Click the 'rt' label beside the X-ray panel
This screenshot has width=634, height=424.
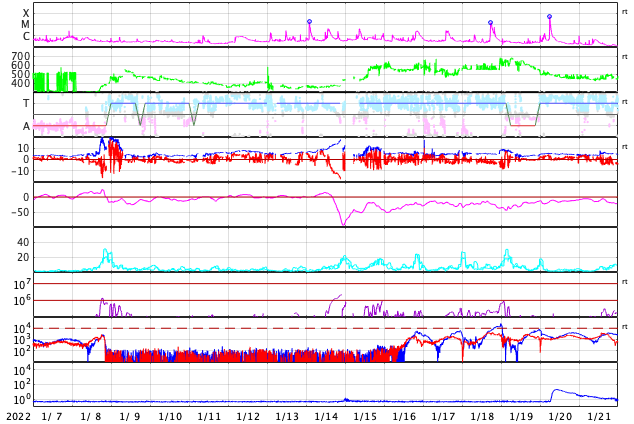click(624, 12)
